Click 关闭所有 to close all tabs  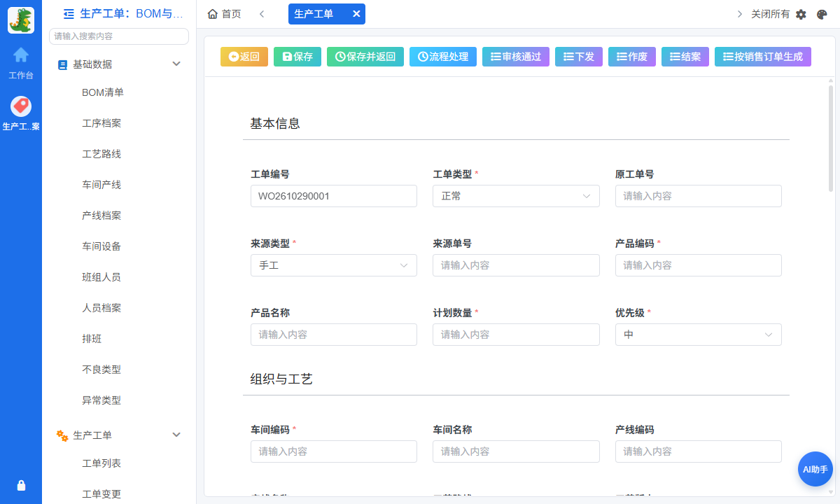[770, 14]
